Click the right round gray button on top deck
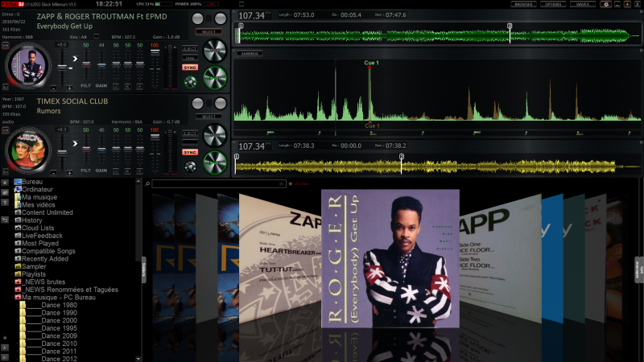 (x=221, y=19)
